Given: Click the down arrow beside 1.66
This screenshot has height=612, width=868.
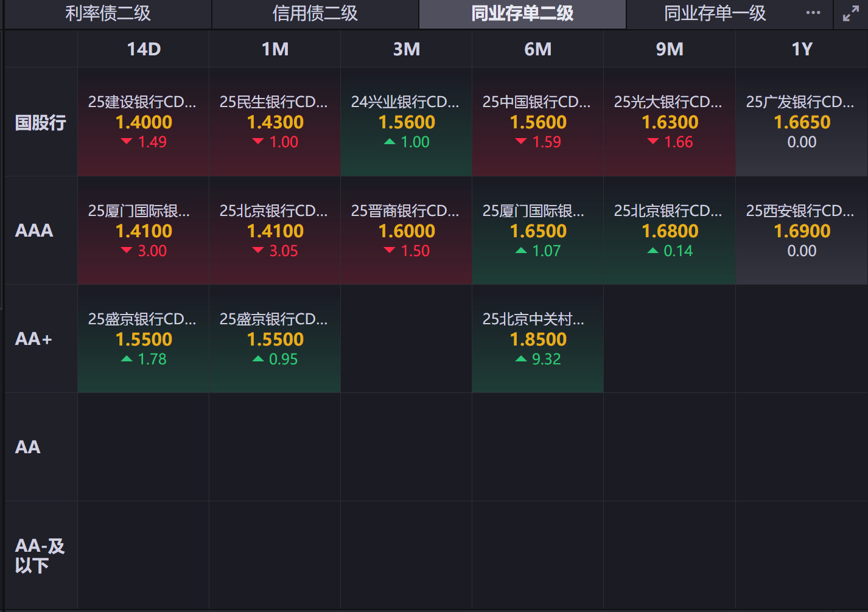Looking at the screenshot, I should 653,141.
